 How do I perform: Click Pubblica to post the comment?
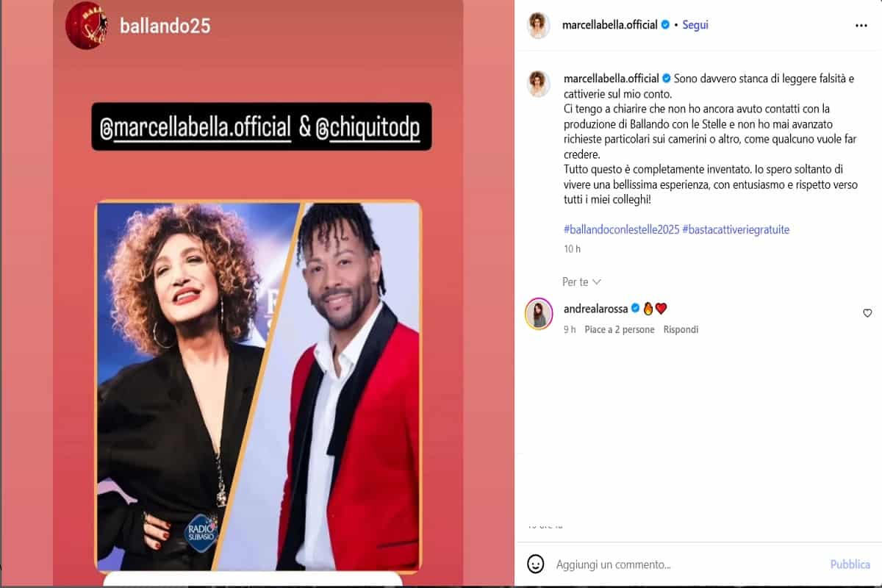(x=850, y=564)
